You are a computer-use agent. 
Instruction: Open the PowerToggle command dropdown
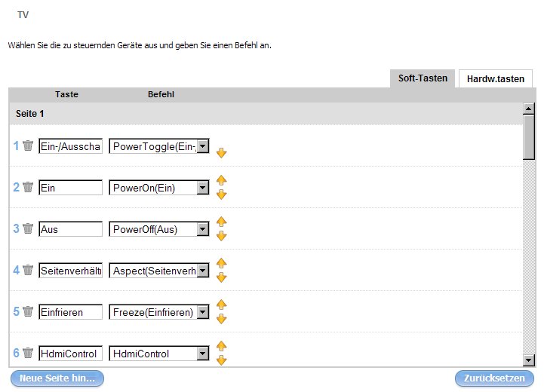pos(202,146)
